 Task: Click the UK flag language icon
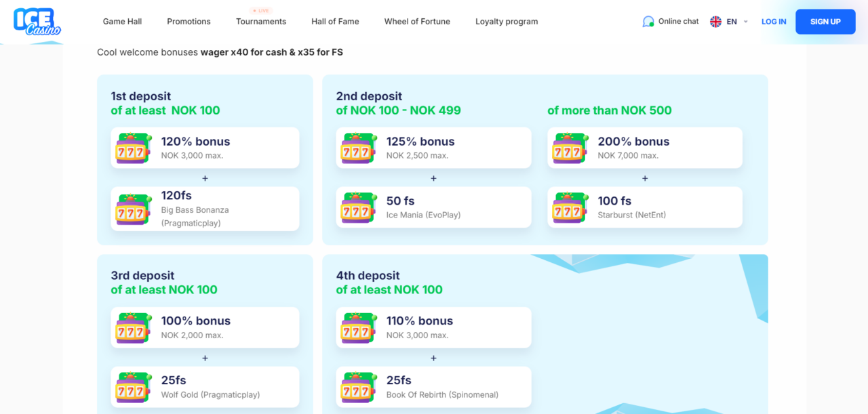tap(715, 22)
